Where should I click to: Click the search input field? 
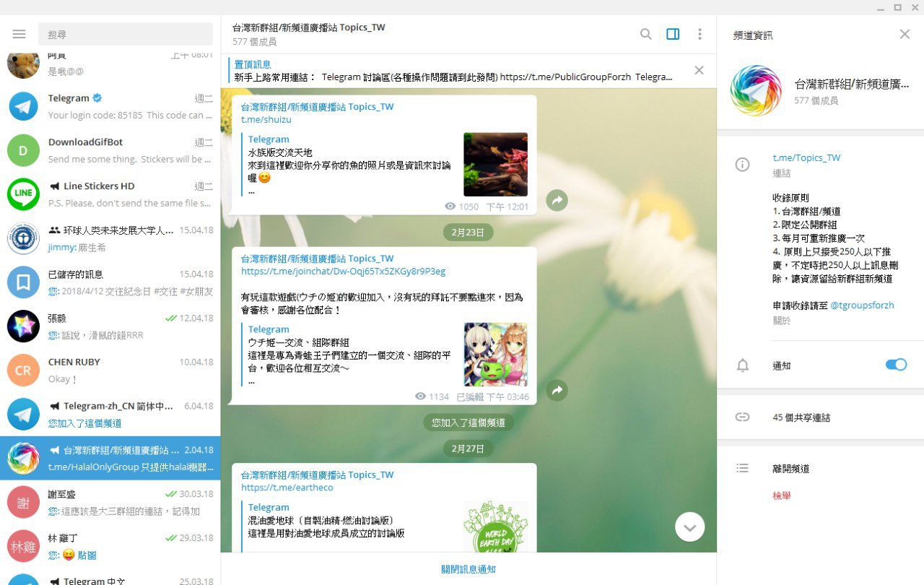[x=126, y=34]
